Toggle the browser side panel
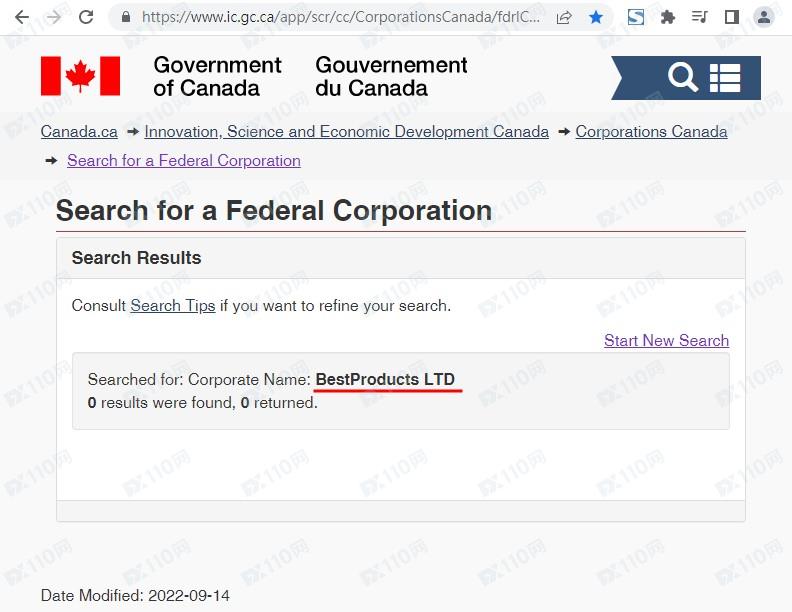792x612 pixels. click(731, 17)
